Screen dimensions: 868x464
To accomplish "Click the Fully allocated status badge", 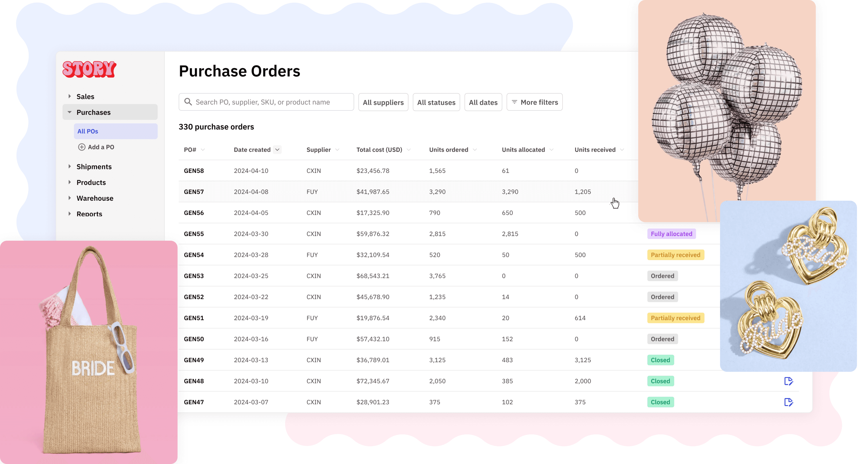I will pyautogui.click(x=671, y=234).
